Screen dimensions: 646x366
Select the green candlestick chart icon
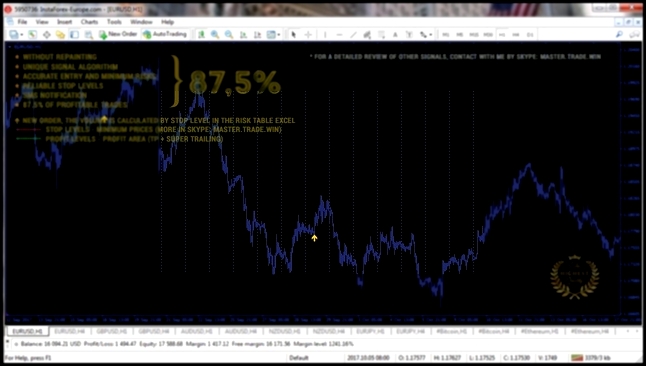click(201, 35)
